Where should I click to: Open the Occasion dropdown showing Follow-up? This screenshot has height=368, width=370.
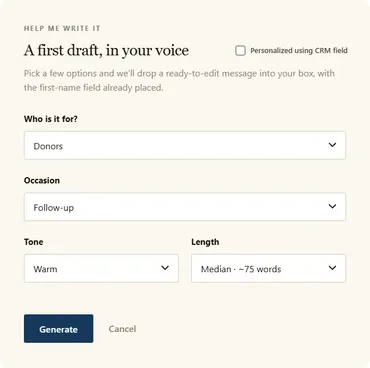185,207
